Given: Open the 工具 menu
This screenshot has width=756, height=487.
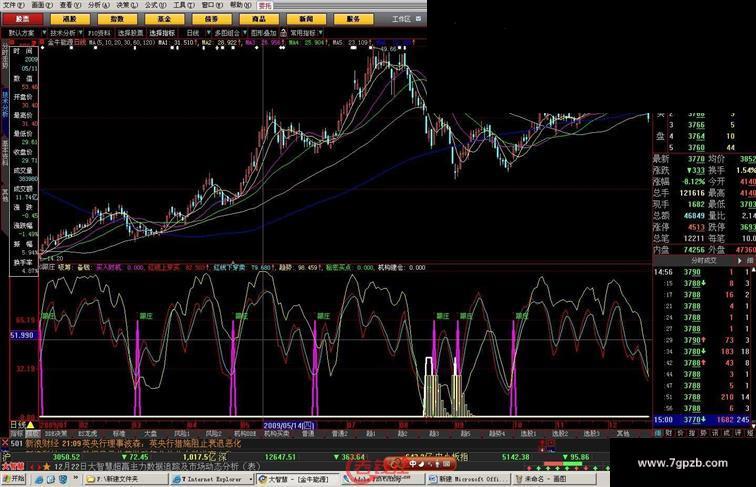Looking at the screenshot, I should coord(184,5).
